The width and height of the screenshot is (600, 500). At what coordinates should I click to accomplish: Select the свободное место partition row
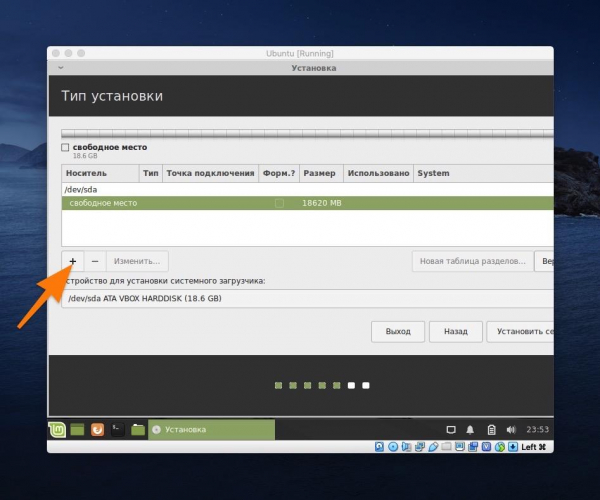click(308, 203)
